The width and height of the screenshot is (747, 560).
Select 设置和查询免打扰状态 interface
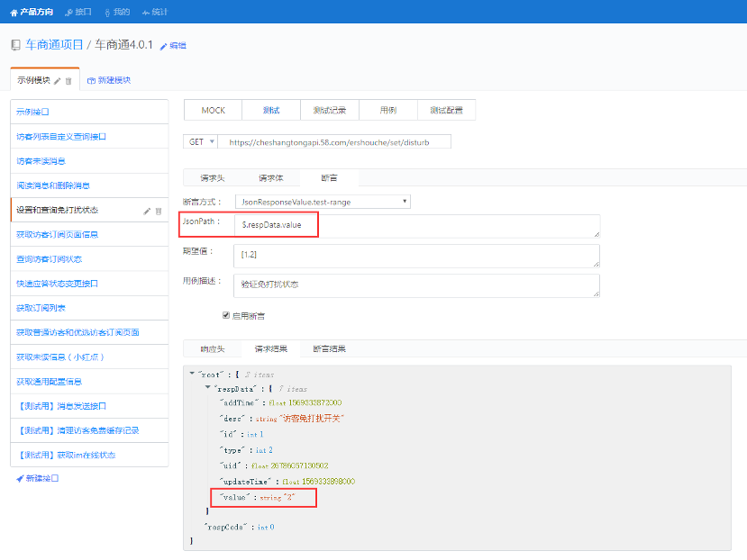(x=89, y=210)
